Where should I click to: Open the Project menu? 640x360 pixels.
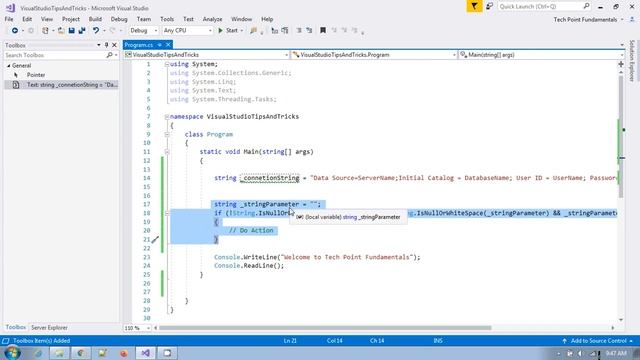(x=71, y=19)
